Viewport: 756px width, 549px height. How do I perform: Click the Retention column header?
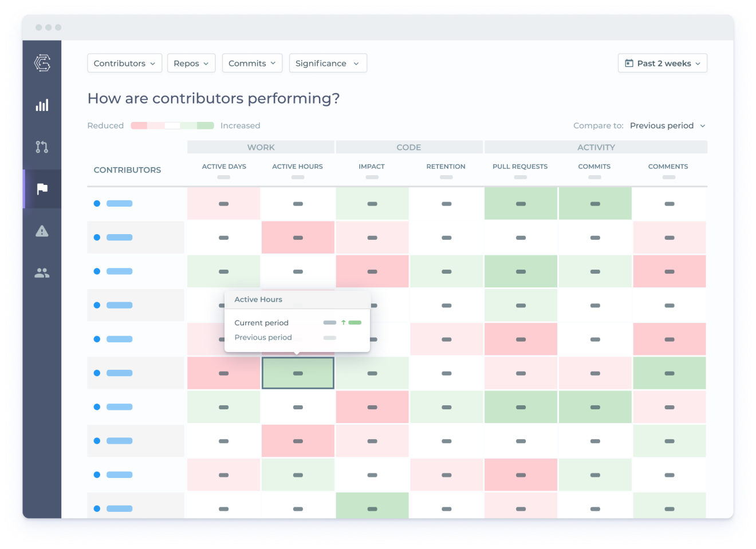click(446, 167)
